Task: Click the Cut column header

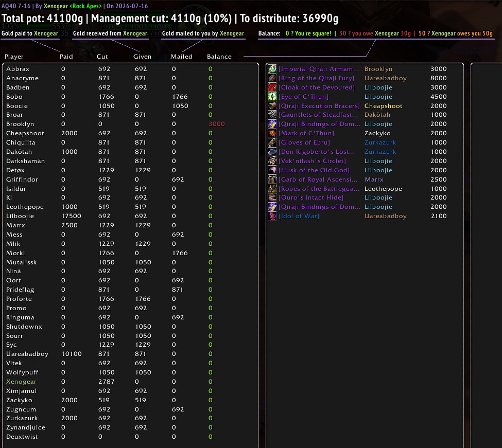Action: [x=102, y=57]
